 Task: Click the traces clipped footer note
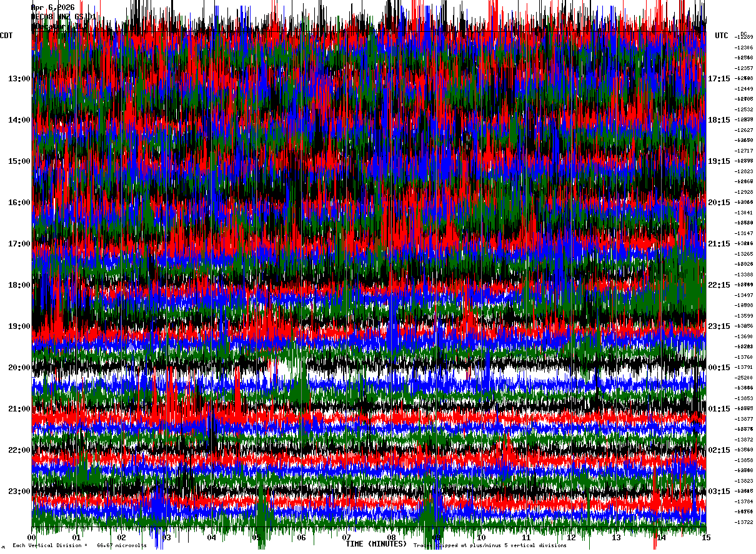pyautogui.click(x=490, y=546)
